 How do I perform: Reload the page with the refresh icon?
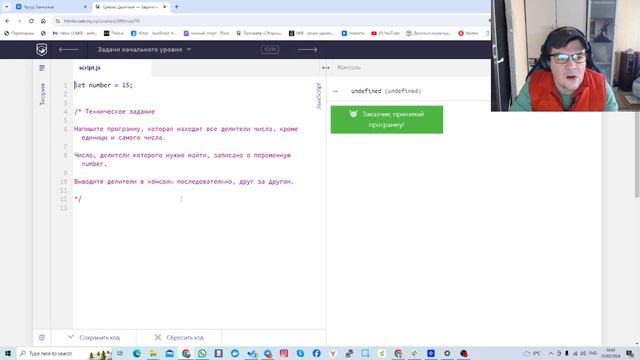pyautogui.click(x=31, y=21)
